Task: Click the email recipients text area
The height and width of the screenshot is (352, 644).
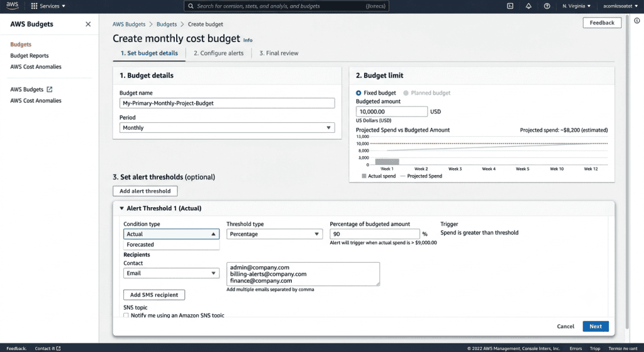Action: 303,274
